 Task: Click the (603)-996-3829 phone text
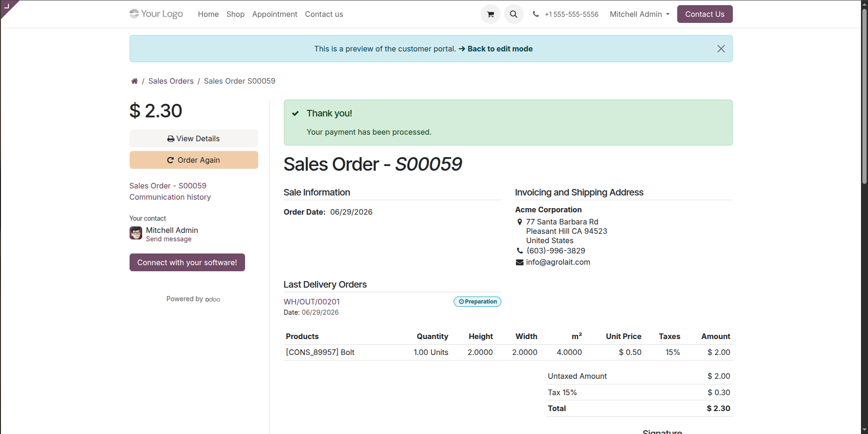556,251
